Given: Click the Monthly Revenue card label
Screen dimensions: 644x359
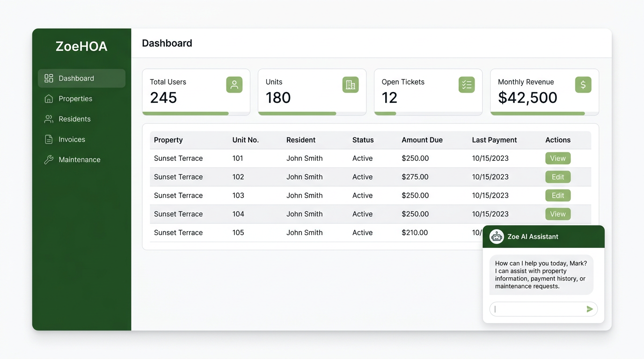Looking at the screenshot, I should pyautogui.click(x=526, y=82).
